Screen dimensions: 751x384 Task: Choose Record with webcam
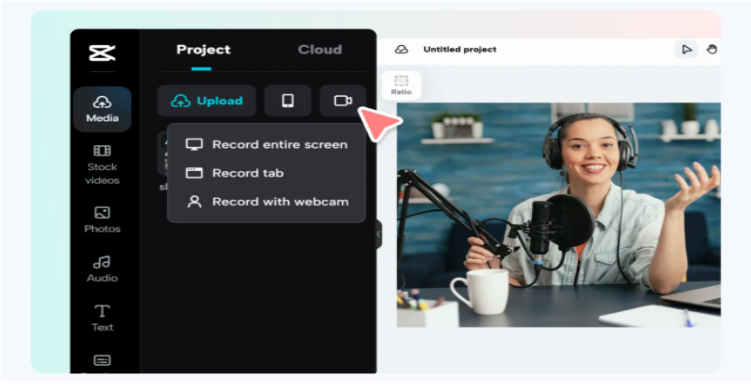click(x=266, y=202)
